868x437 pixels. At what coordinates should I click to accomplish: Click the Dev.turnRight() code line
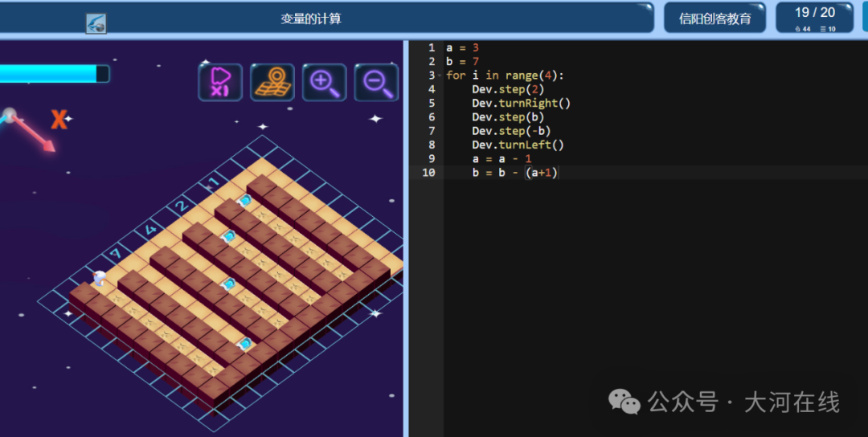[x=522, y=103]
